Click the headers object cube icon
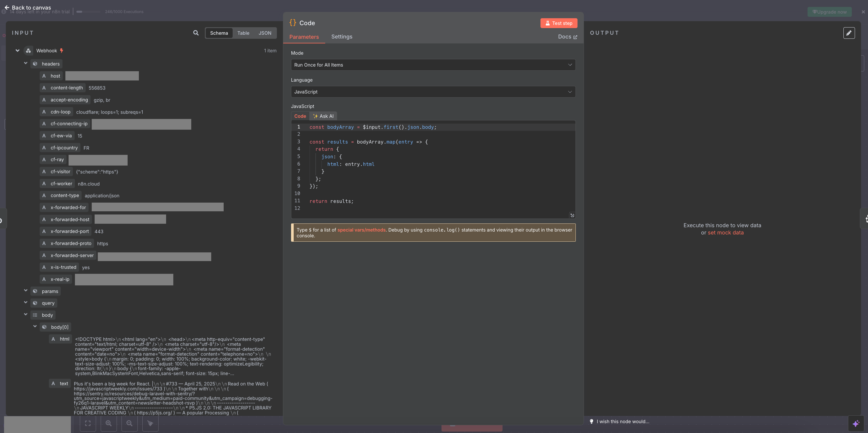The height and width of the screenshot is (433, 868). [35, 64]
